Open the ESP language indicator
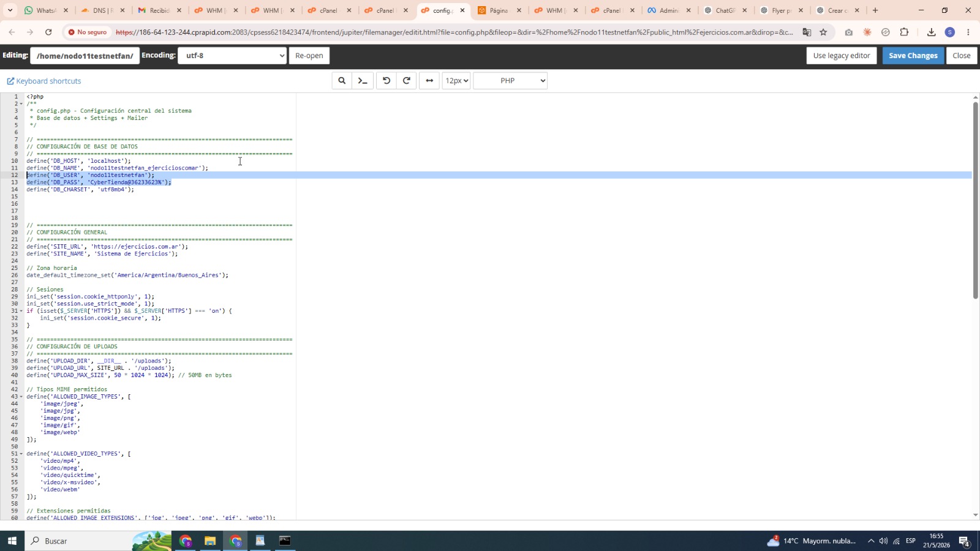The image size is (980, 551). tap(911, 541)
